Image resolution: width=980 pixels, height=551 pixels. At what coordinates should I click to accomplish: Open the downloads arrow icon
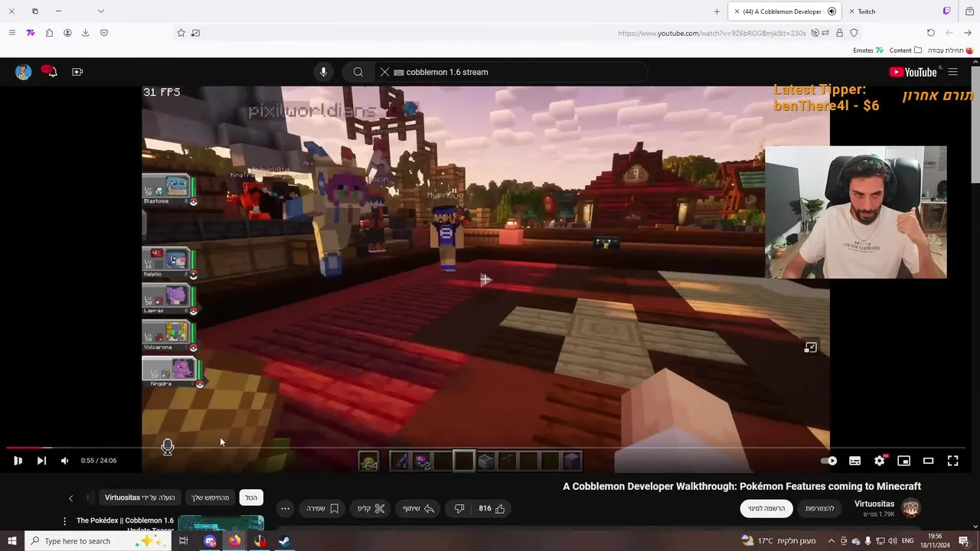point(85,33)
